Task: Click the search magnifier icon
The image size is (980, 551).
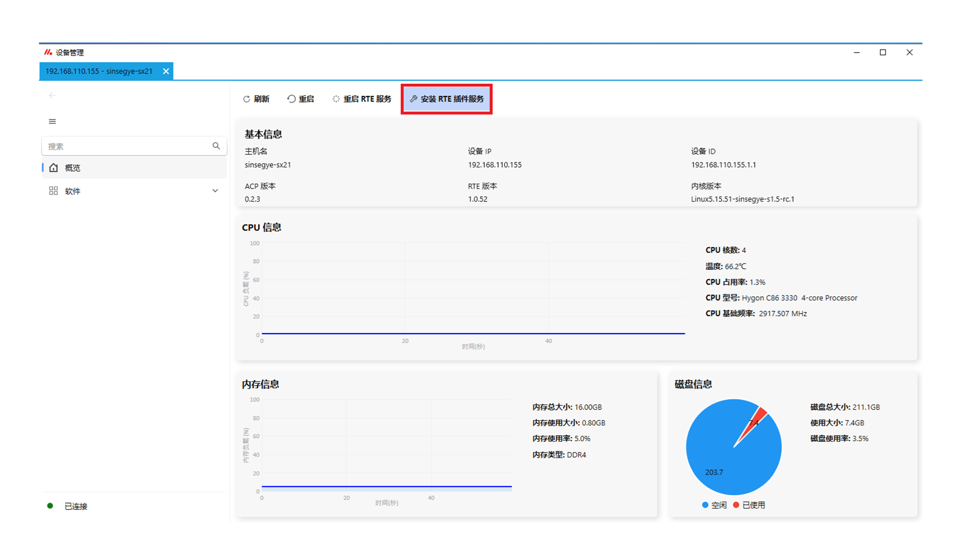Action: point(216,146)
